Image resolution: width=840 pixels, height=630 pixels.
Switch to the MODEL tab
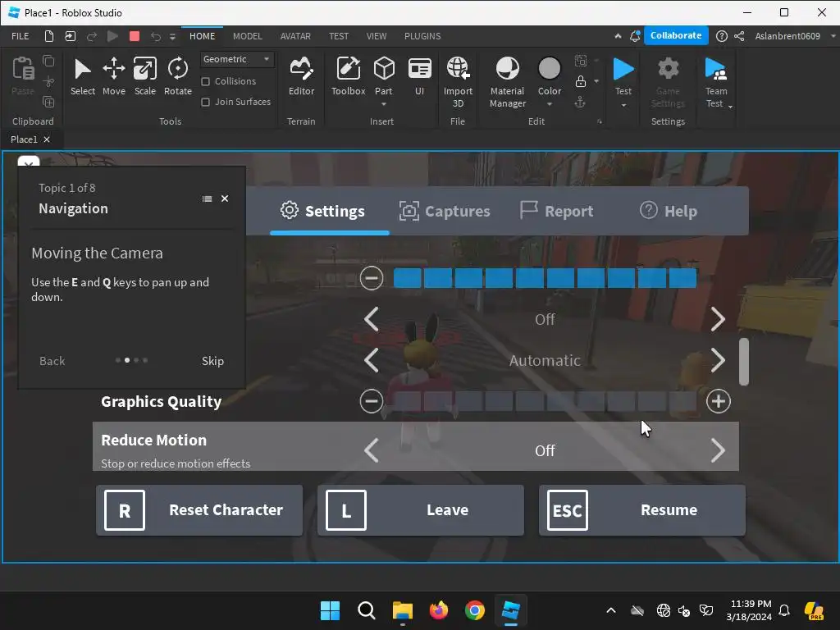(x=248, y=36)
